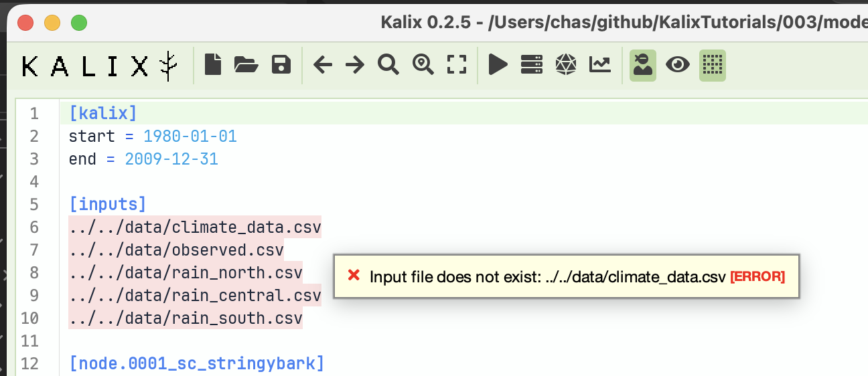This screenshot has width=868, height=376.
Task: Click the ../../data/observed.csv input line
Action: 176,250
